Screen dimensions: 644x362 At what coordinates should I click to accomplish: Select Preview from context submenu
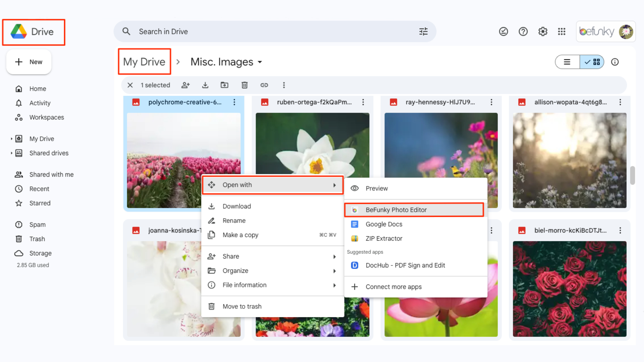coord(376,188)
